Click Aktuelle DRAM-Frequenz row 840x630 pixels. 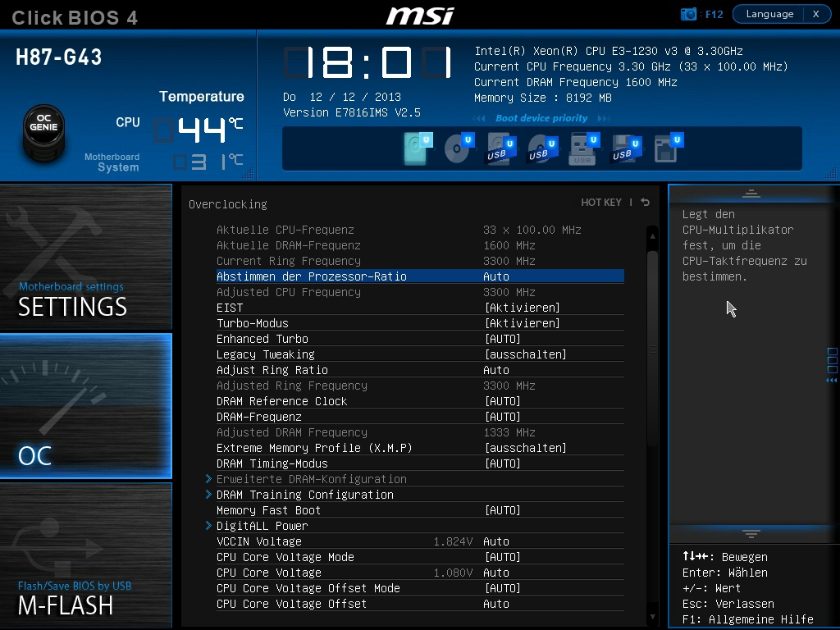point(420,245)
